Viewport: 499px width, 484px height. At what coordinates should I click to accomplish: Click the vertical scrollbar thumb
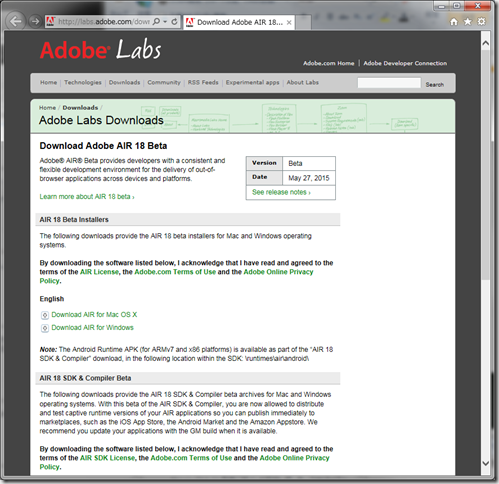(x=486, y=165)
